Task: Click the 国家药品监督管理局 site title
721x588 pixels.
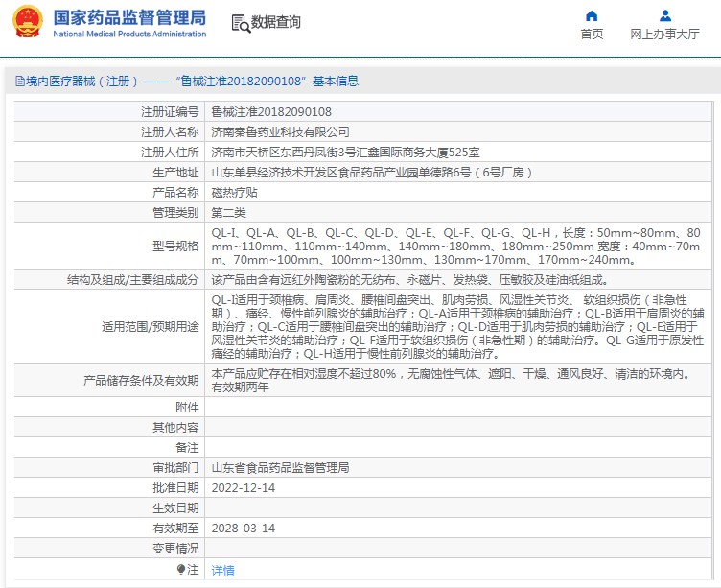Action: click(129, 18)
